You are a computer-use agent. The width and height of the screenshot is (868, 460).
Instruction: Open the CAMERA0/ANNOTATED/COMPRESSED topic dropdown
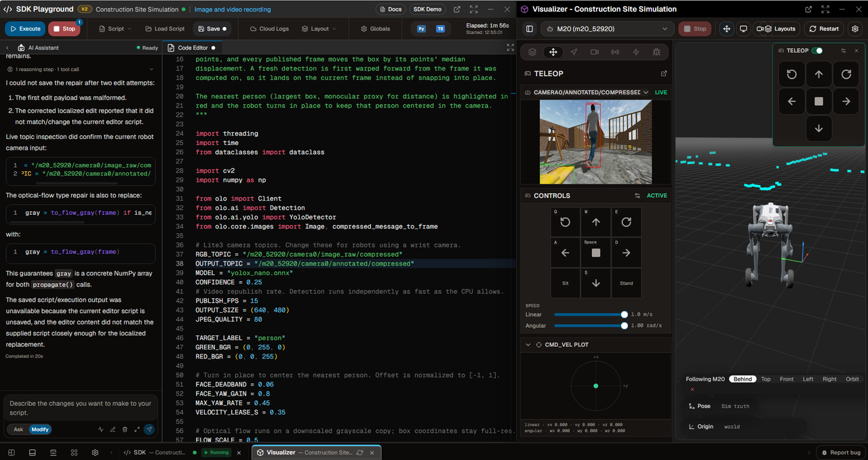pyautogui.click(x=591, y=92)
